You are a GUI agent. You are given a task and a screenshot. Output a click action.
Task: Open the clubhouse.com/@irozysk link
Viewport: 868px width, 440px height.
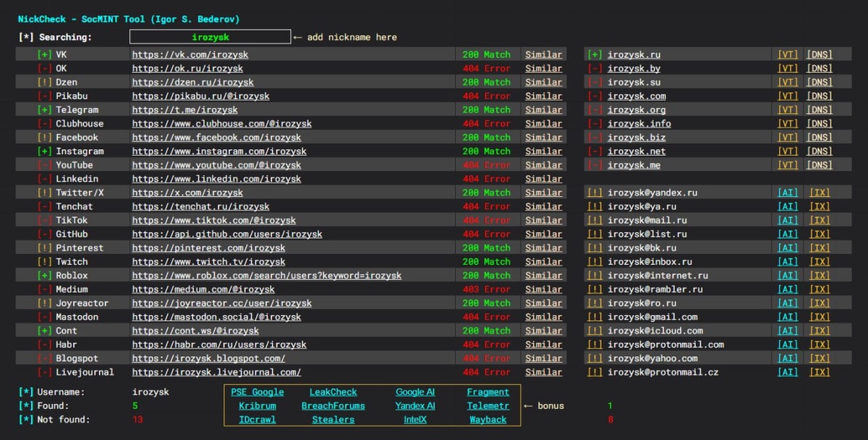point(222,123)
